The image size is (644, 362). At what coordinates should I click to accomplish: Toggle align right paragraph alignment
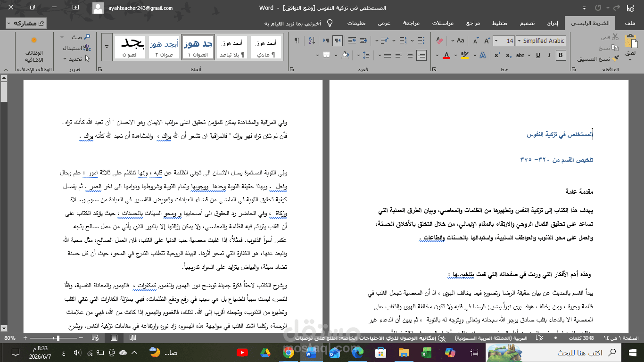click(x=421, y=55)
